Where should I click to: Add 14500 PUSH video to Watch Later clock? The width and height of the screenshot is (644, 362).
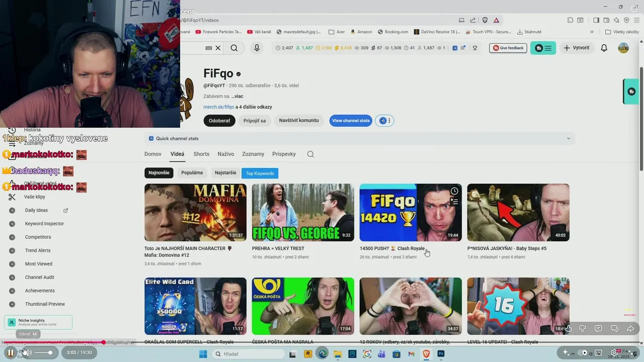point(454,191)
